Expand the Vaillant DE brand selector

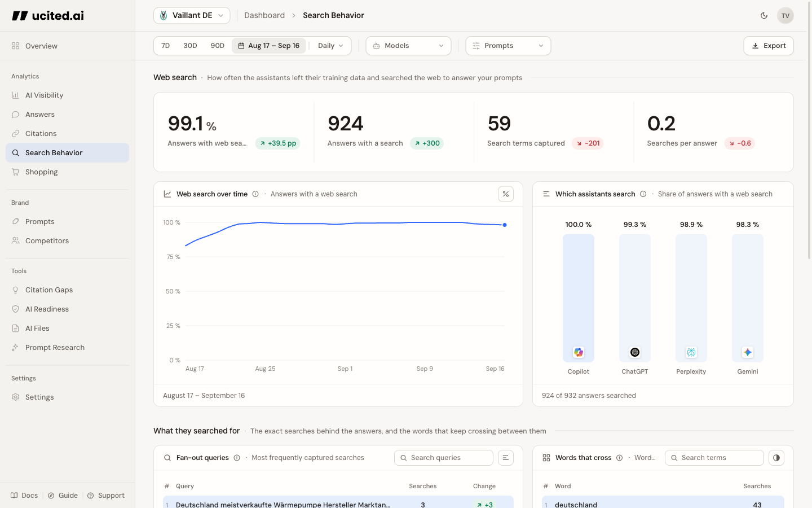click(x=192, y=15)
